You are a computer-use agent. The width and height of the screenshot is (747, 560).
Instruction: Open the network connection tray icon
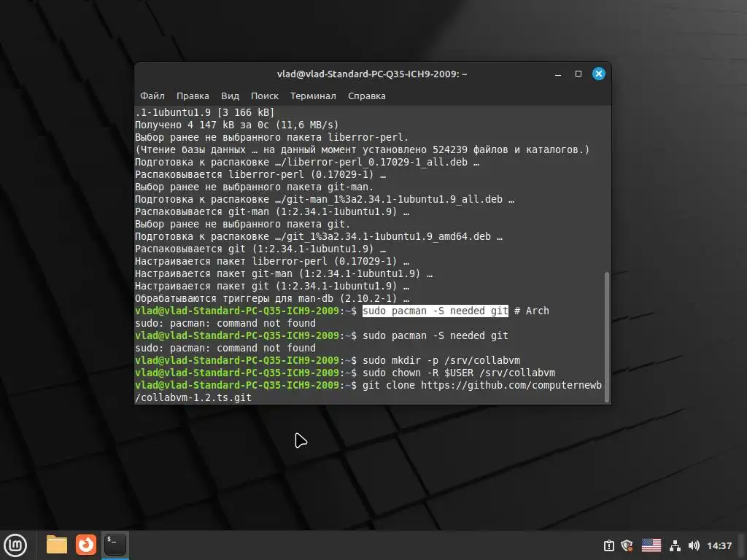pos(675,545)
